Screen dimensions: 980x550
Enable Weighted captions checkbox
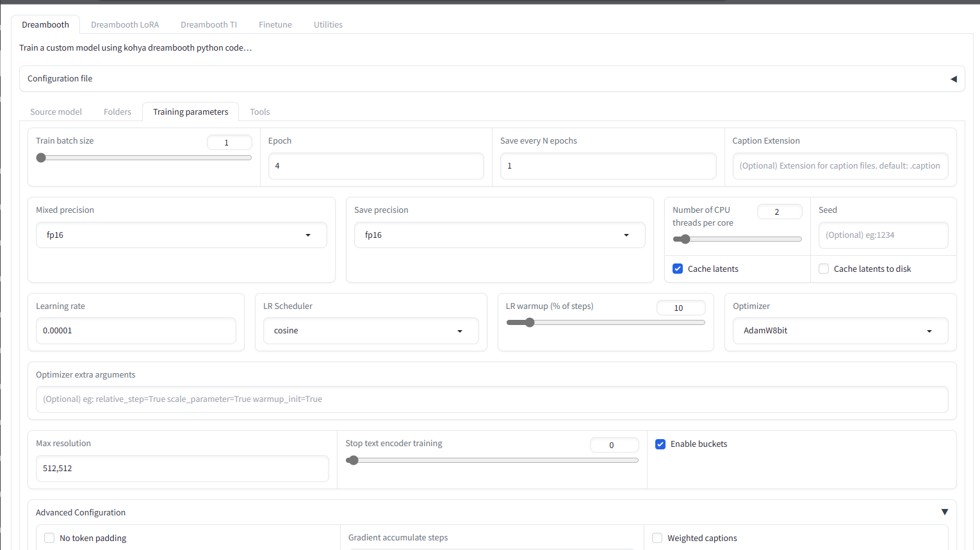point(657,538)
